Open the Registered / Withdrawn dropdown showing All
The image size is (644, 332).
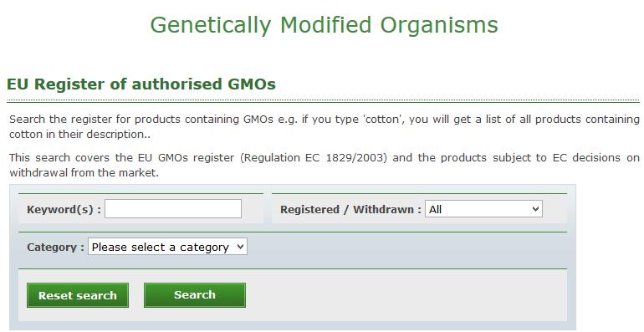tap(483, 209)
